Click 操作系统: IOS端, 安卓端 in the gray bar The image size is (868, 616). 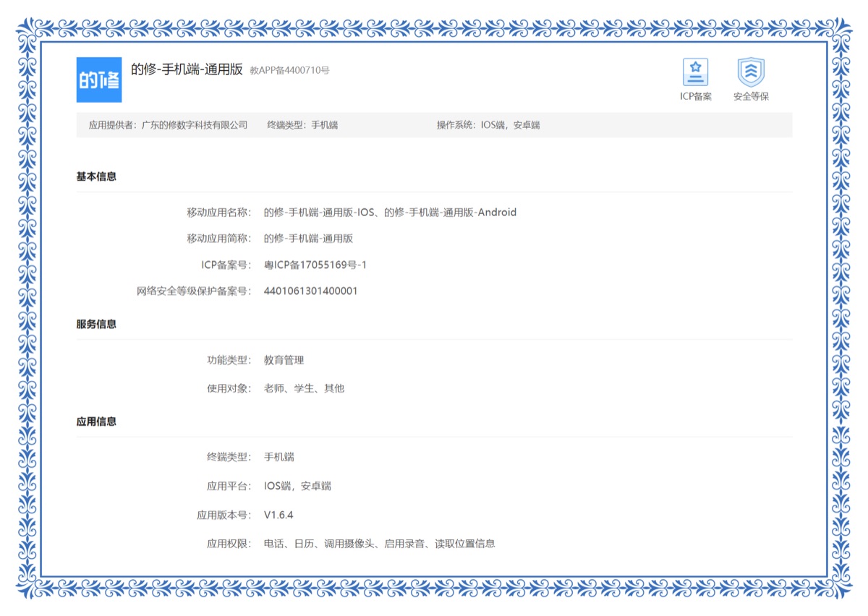point(488,125)
